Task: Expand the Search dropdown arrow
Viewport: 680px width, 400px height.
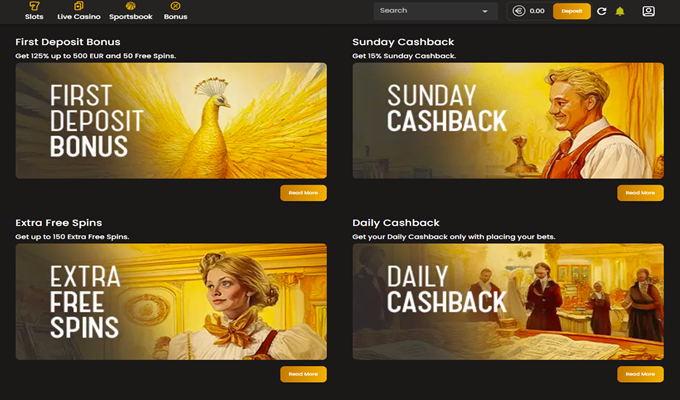Action: tap(485, 11)
